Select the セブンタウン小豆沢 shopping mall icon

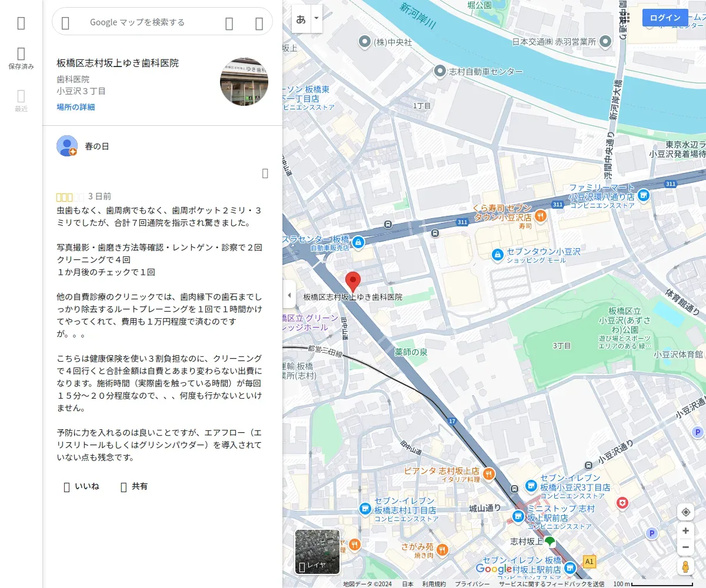[x=498, y=255]
